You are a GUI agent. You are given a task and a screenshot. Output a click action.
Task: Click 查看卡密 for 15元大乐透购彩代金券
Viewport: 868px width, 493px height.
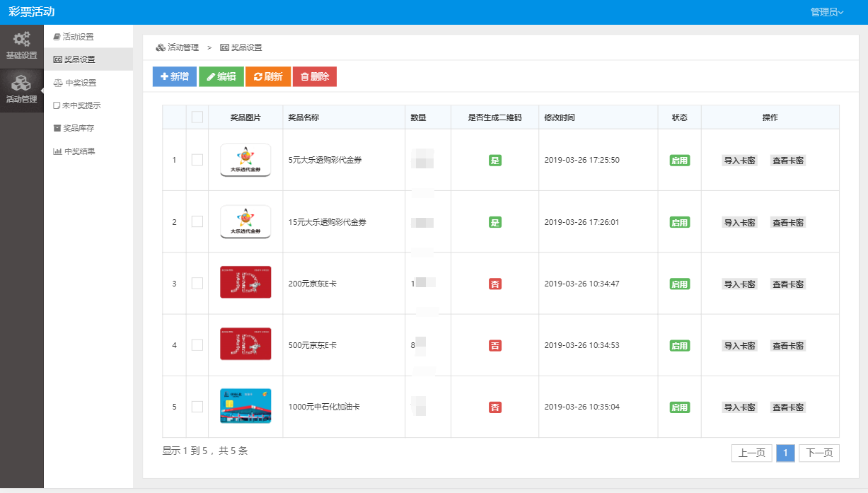click(x=788, y=222)
